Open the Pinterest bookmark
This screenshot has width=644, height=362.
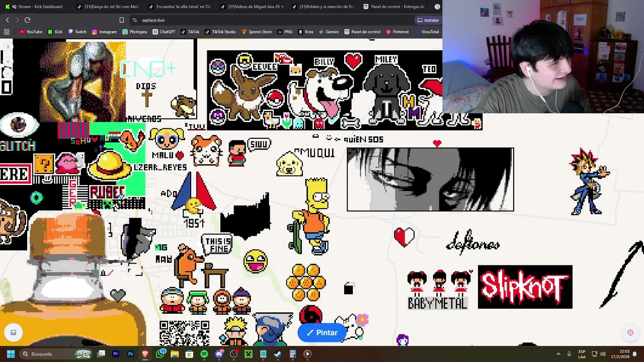(x=397, y=32)
